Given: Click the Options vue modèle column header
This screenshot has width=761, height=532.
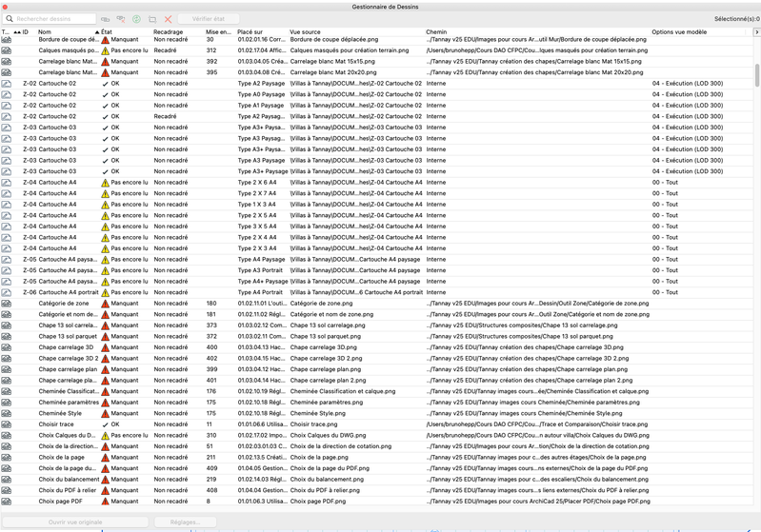Looking at the screenshot, I should (679, 32).
